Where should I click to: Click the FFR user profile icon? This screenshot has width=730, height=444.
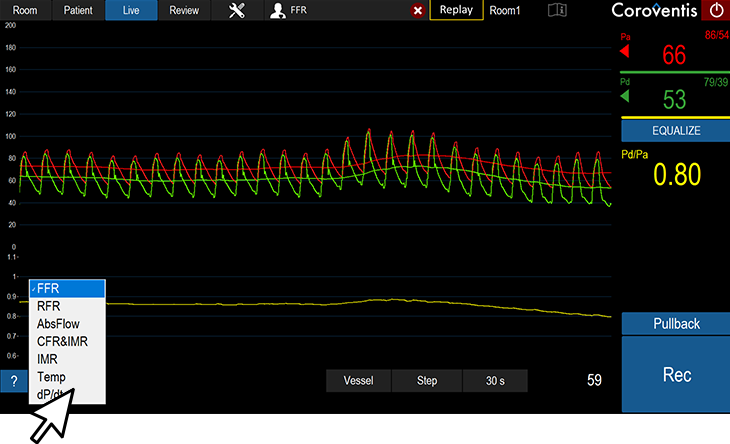[x=278, y=10]
